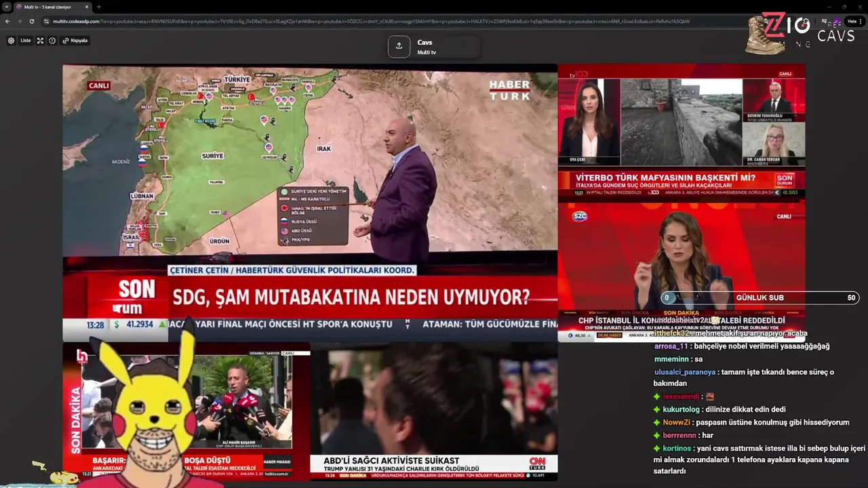868x488 pixels.
Task: Restore down the browser window
Action: tap(844, 7)
